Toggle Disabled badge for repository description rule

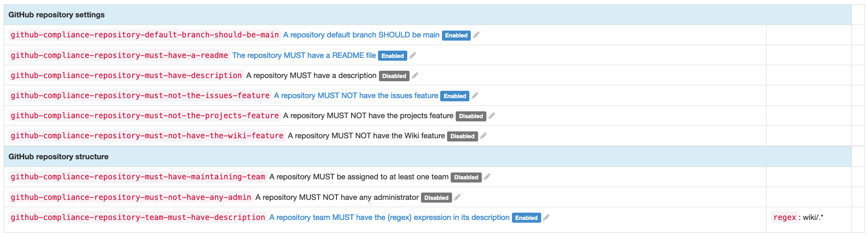(x=394, y=76)
